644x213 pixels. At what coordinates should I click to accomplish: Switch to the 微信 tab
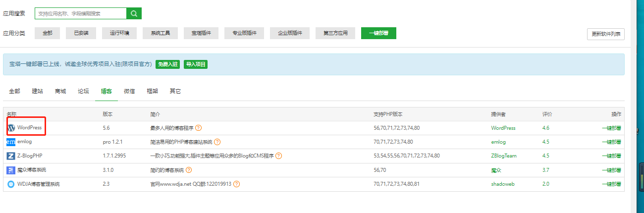(x=129, y=91)
